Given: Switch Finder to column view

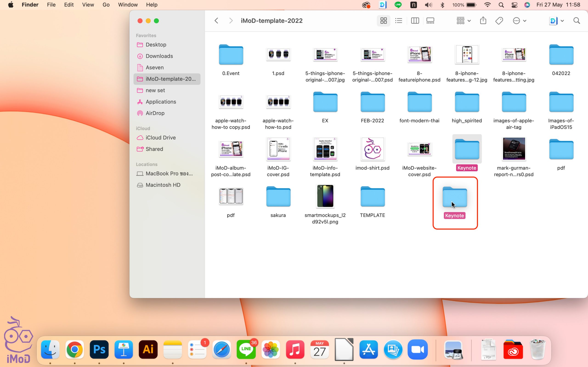Looking at the screenshot, I should point(415,21).
